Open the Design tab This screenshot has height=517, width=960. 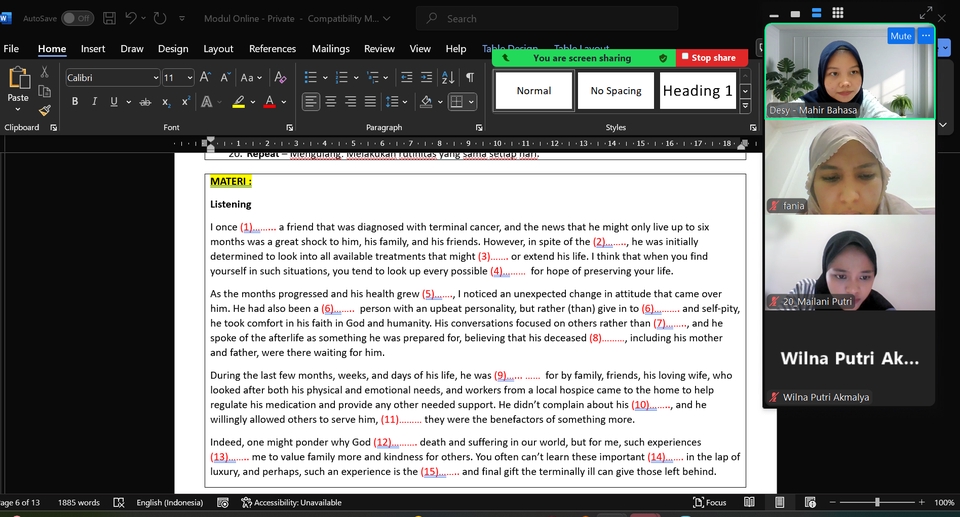pos(173,49)
